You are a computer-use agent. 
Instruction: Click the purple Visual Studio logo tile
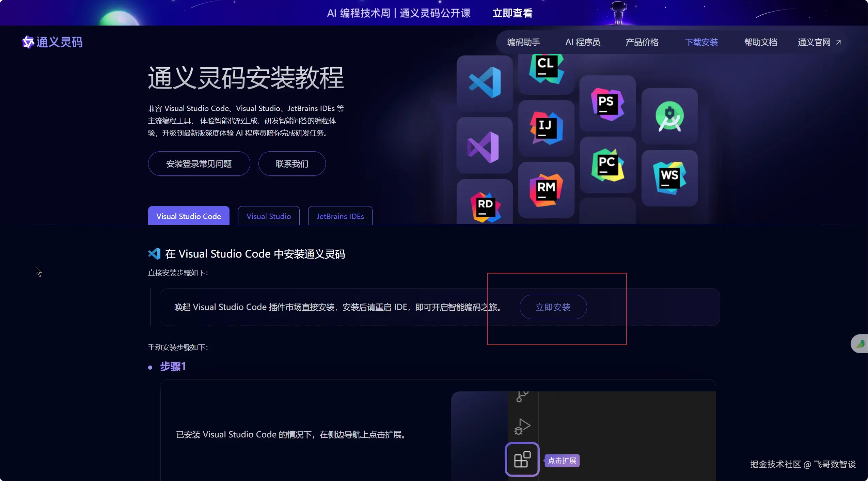coord(484,146)
